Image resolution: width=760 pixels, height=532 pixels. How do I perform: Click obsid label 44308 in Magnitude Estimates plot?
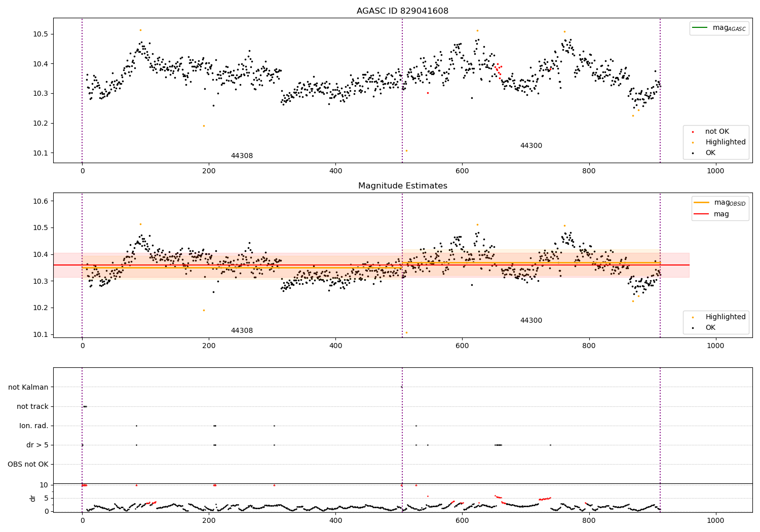[242, 331]
